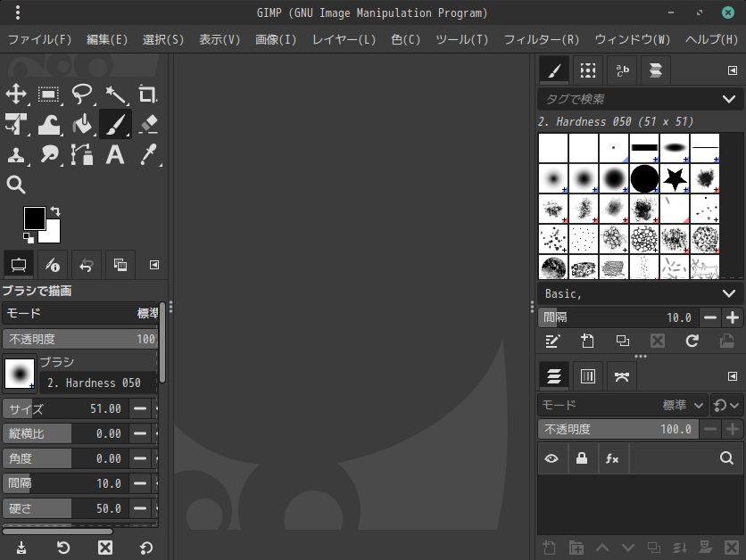Open the brush tag filter dropdown

(x=729, y=99)
